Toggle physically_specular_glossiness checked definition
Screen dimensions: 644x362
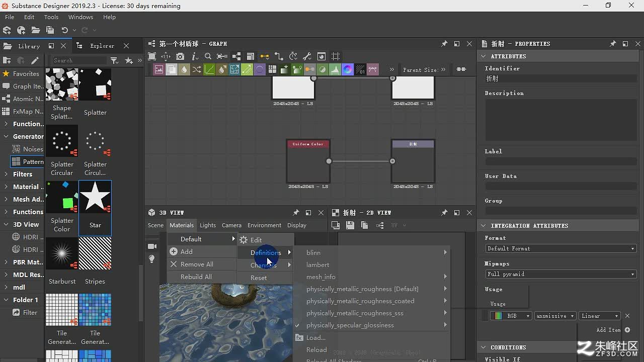pyautogui.click(x=371, y=325)
